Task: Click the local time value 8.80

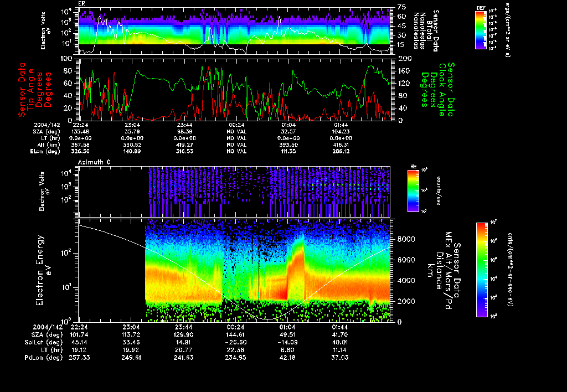Action: click(288, 350)
